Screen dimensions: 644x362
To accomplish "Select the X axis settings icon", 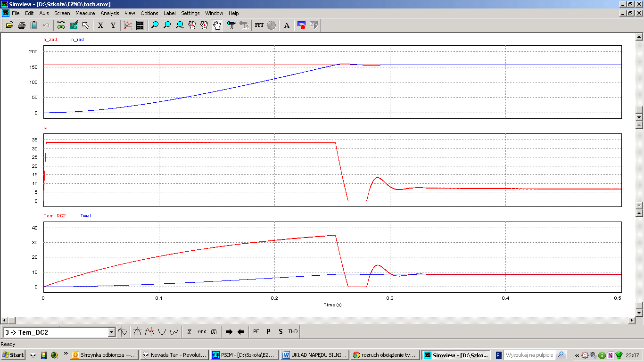I will pos(100,25).
